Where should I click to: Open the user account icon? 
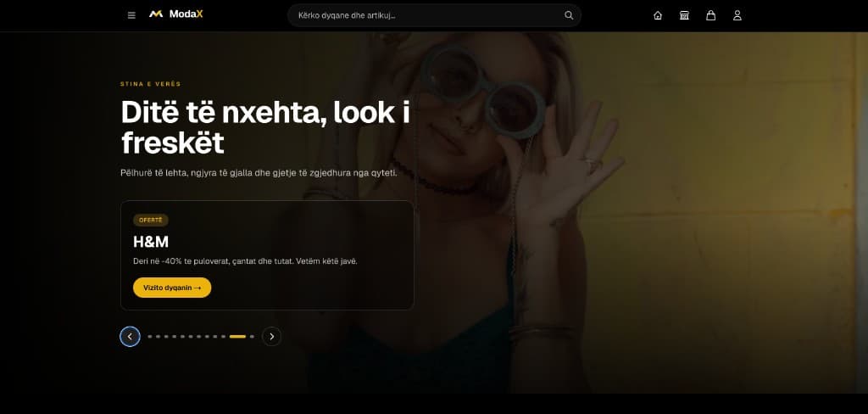point(737,15)
